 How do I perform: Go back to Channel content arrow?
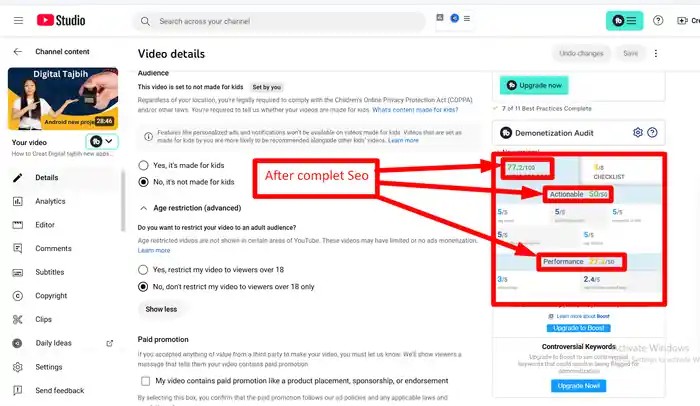click(x=17, y=51)
